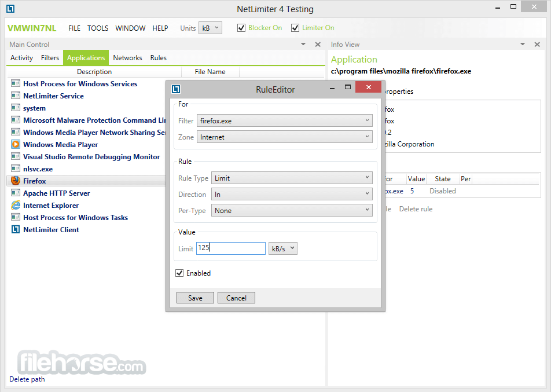The image size is (551, 392).
Task: Click the Value column header in Info View
Action: tap(416, 179)
